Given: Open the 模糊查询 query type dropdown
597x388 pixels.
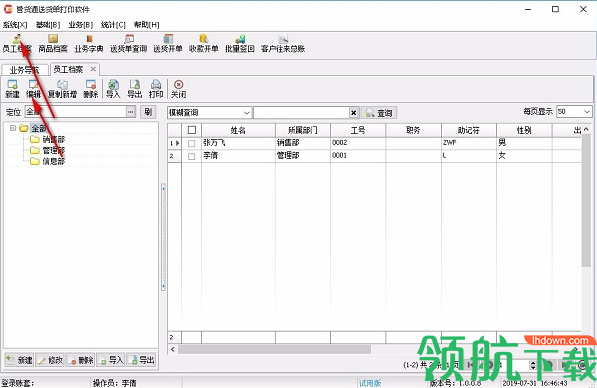Looking at the screenshot, I should (x=247, y=113).
